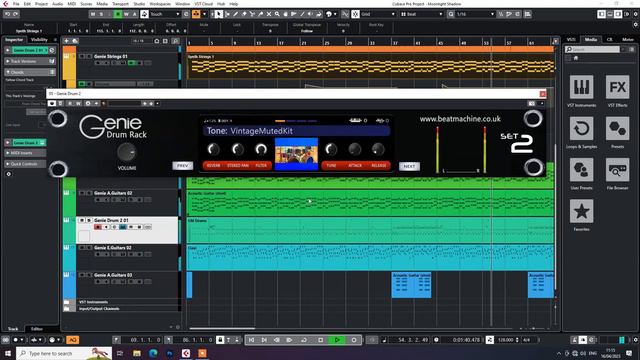The width and height of the screenshot is (640, 360).
Task: Toggle global Mute M button in toolbar
Action: click(93, 14)
